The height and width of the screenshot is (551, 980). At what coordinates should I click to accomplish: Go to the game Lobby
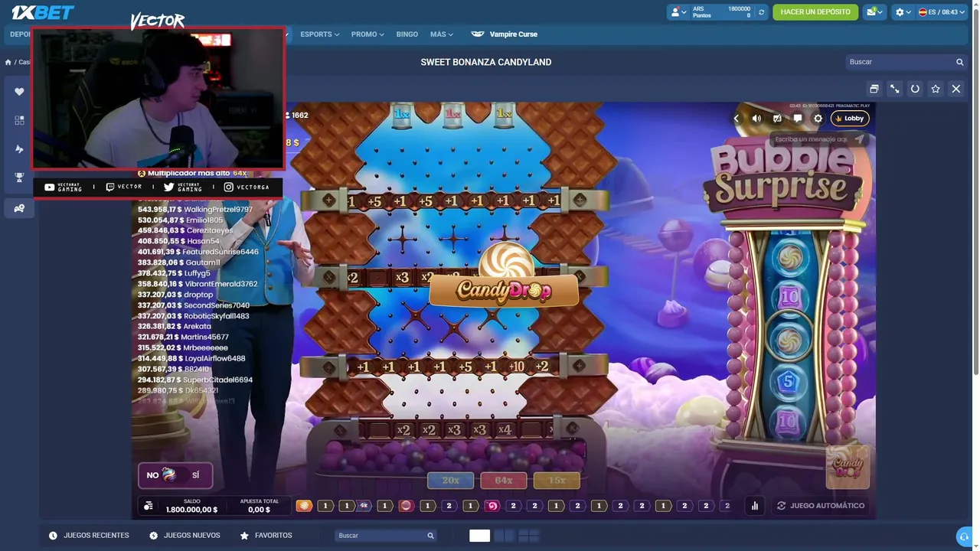(x=850, y=119)
